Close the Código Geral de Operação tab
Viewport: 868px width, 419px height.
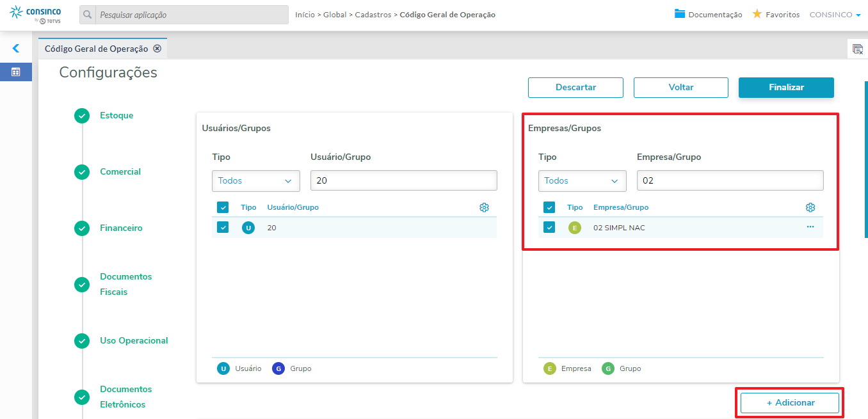tap(157, 49)
